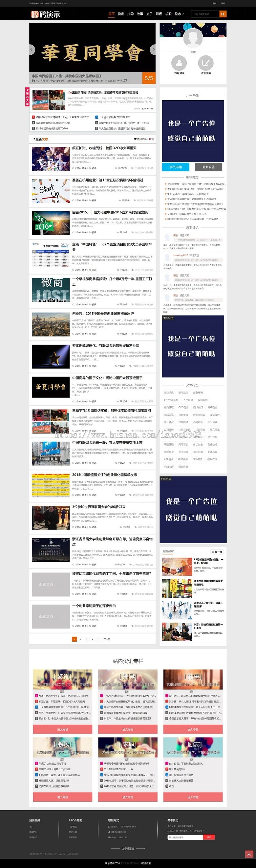Open article 疯狂扩张、收缩战线 校园O2O
Viewport: 256px width, 868px height.
(105, 148)
